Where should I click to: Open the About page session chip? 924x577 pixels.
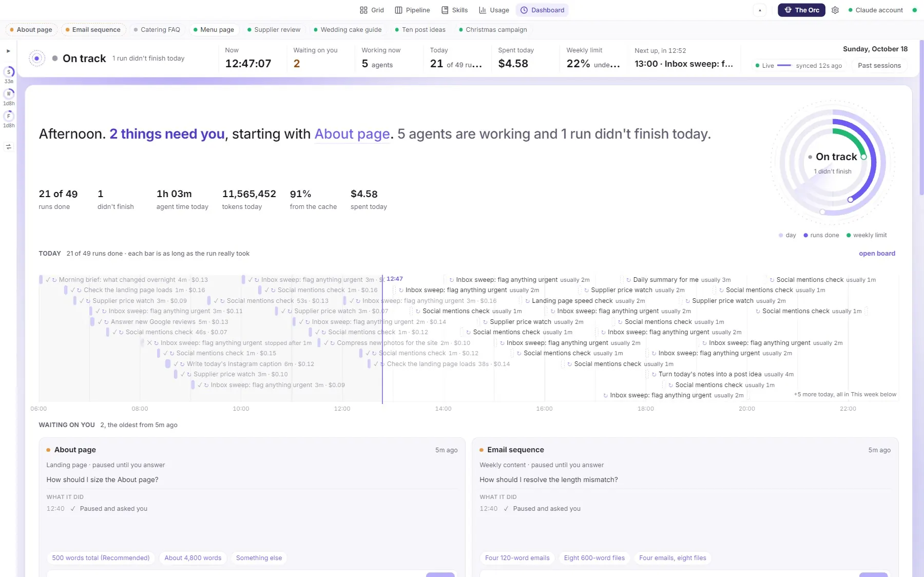coord(31,29)
